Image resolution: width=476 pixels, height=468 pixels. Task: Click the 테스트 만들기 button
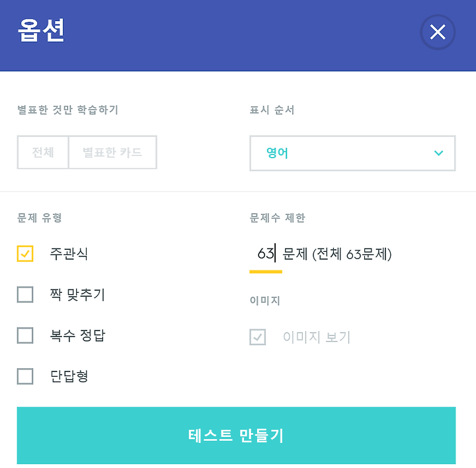point(236,436)
